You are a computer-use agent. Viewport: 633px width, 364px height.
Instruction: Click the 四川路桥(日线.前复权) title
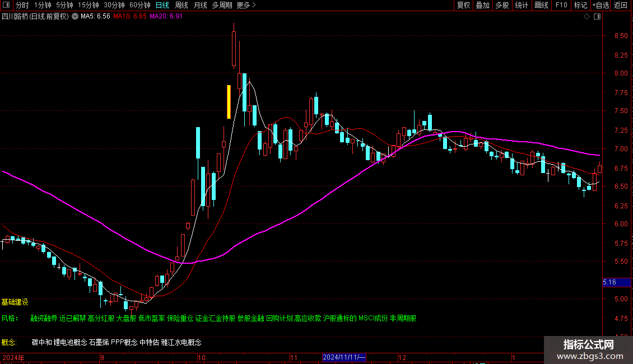click(35, 16)
